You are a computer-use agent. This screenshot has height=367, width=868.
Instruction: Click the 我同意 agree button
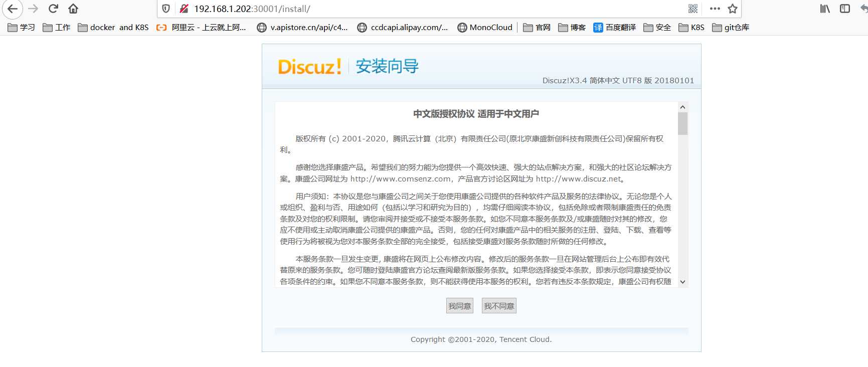pos(460,306)
